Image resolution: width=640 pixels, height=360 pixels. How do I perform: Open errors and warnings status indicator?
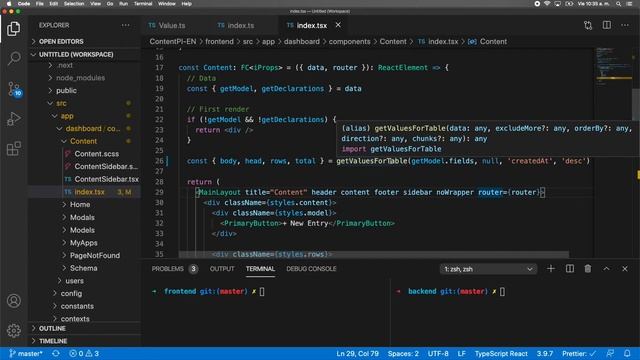click(x=84, y=353)
